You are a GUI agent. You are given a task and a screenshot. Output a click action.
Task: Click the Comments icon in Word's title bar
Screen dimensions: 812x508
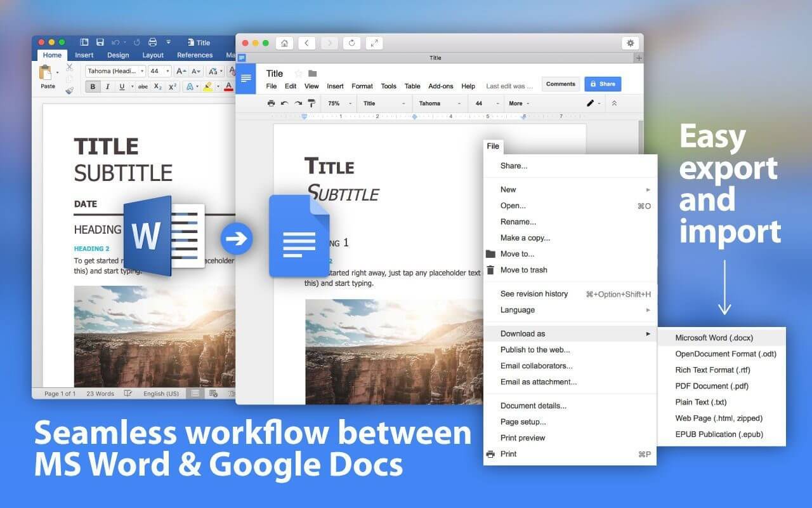point(561,83)
